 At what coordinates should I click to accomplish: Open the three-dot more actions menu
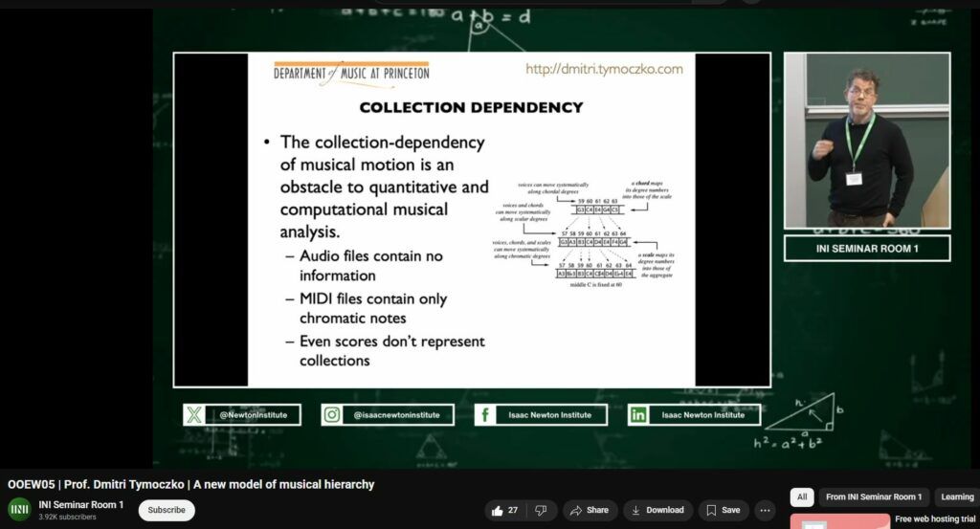click(766, 510)
